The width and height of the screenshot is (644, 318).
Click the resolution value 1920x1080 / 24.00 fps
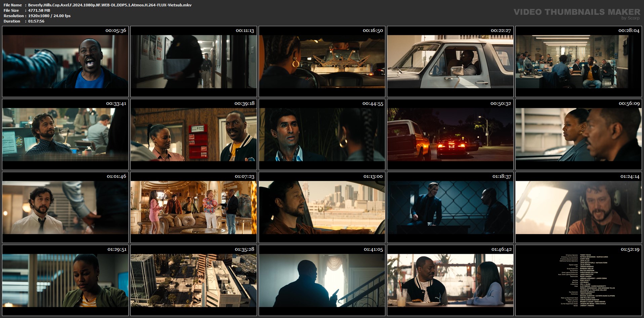pyautogui.click(x=49, y=16)
